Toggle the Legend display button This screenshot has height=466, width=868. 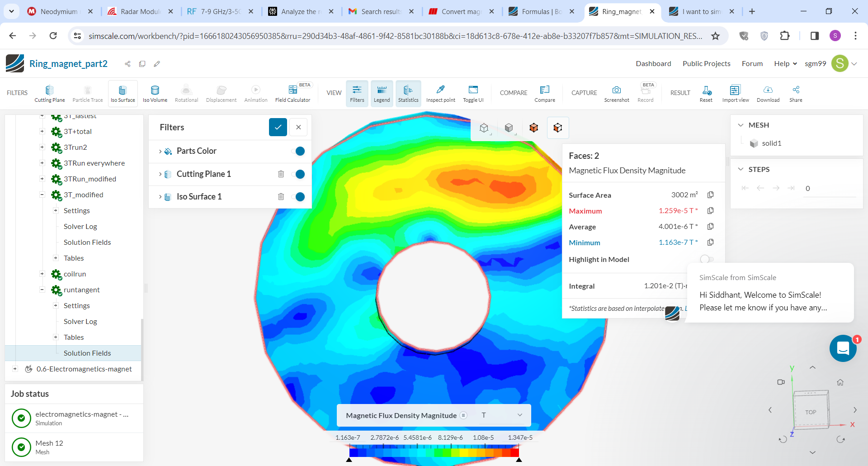(x=382, y=93)
